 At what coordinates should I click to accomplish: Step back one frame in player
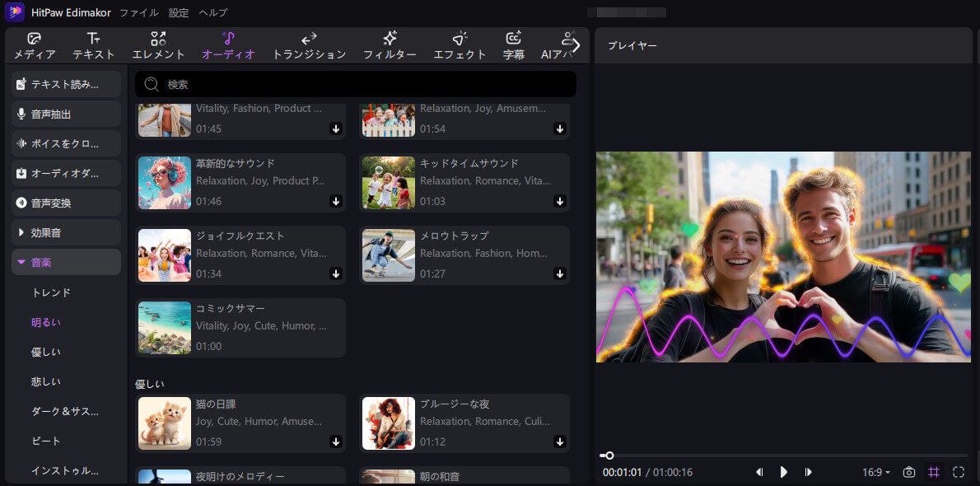(759, 472)
